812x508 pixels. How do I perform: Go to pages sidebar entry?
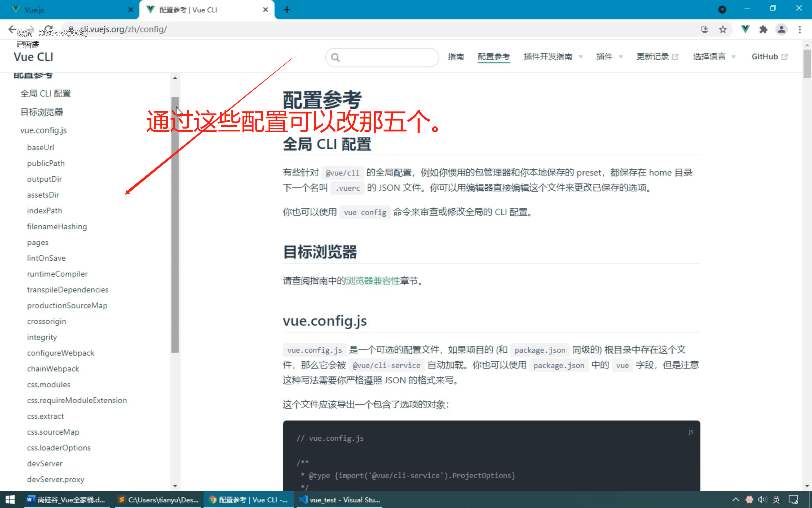38,243
